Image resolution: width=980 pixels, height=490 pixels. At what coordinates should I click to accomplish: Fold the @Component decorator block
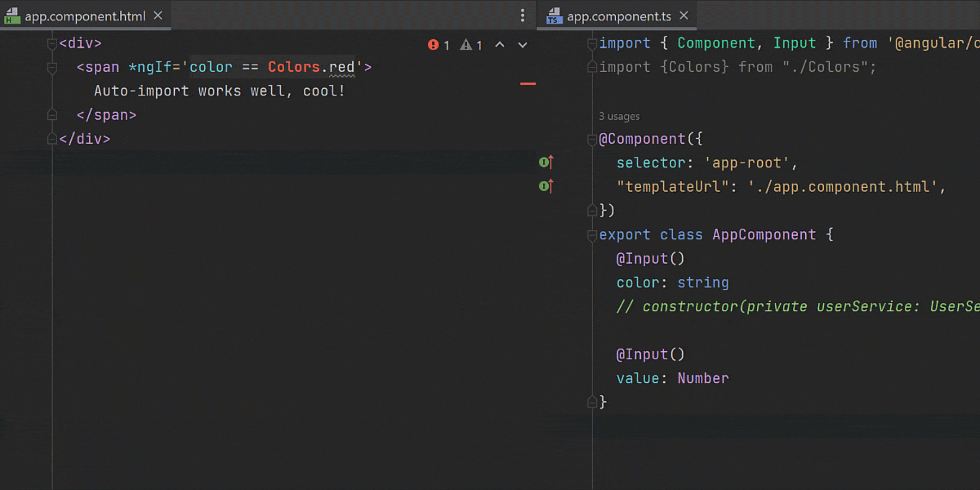click(592, 139)
